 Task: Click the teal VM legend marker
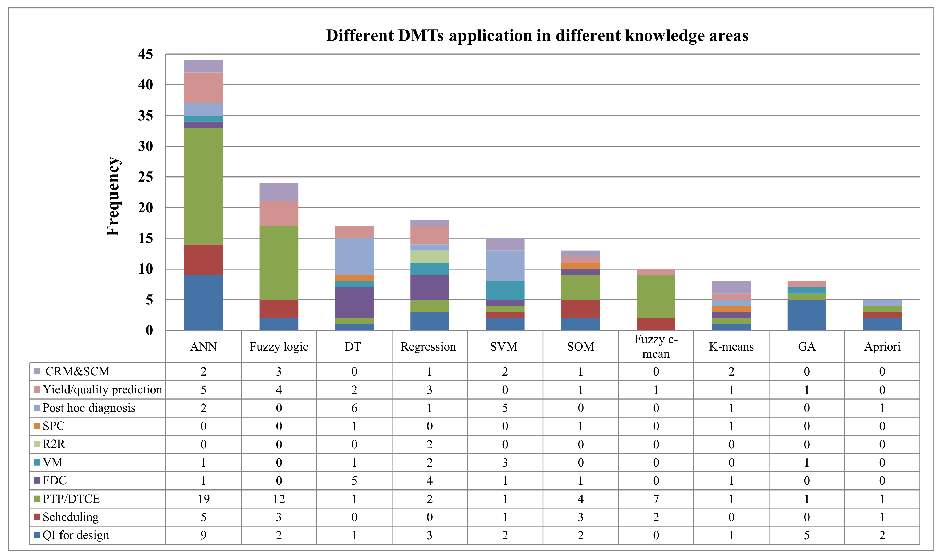pos(36,462)
